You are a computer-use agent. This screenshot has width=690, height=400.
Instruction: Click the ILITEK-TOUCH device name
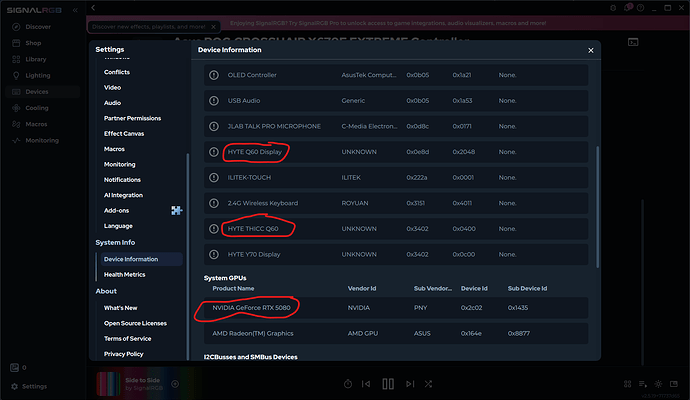[249, 178]
